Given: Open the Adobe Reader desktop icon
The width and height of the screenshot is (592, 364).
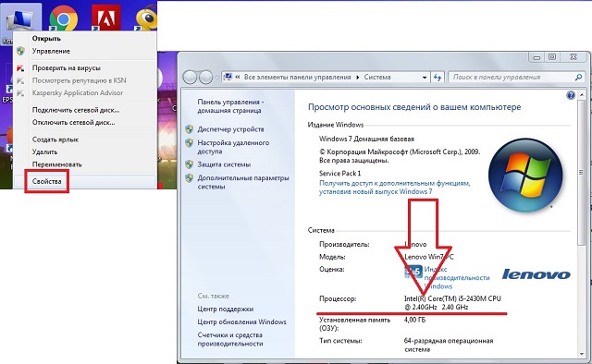Looking at the screenshot, I should [x=106, y=18].
